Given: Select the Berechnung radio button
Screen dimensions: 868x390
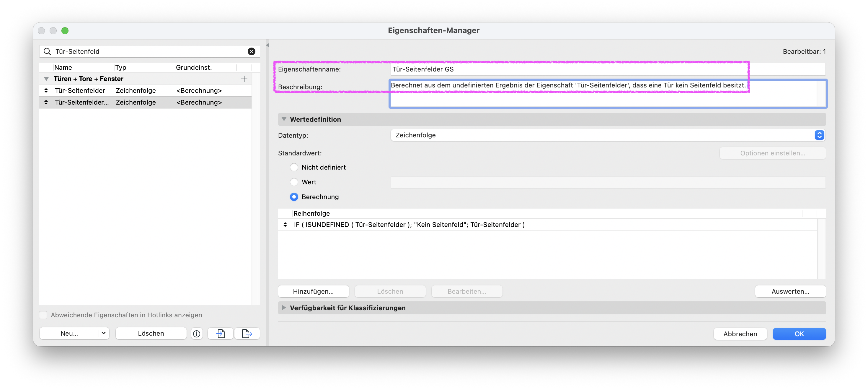Looking at the screenshot, I should pyautogui.click(x=294, y=197).
